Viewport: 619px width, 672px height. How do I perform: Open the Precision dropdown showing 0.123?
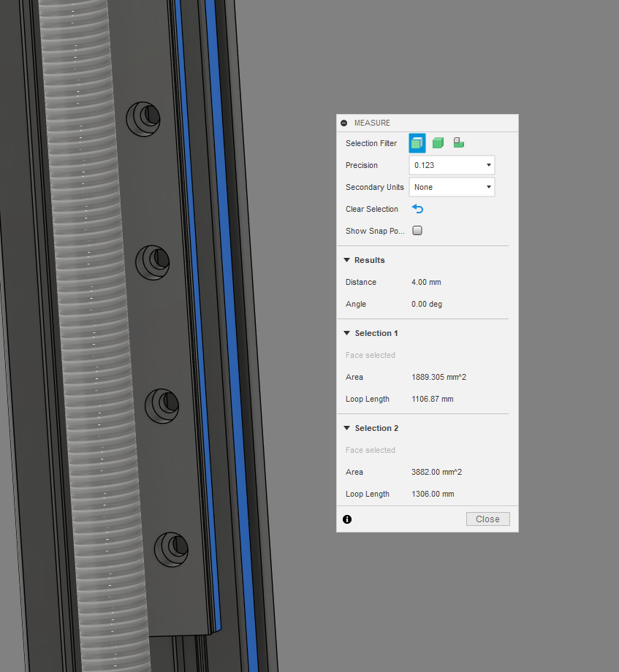pos(451,165)
